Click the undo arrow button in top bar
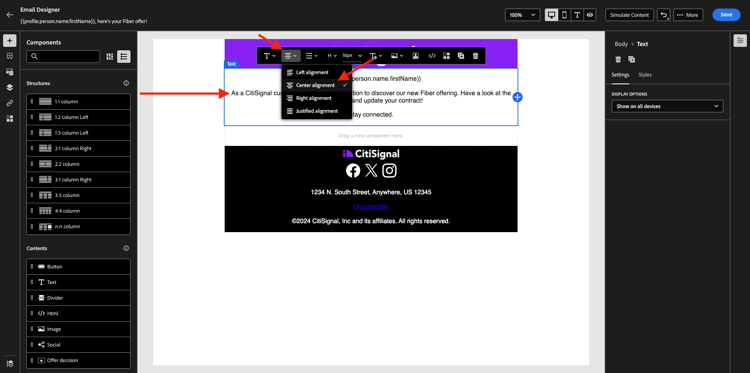The width and height of the screenshot is (750, 373). [663, 15]
